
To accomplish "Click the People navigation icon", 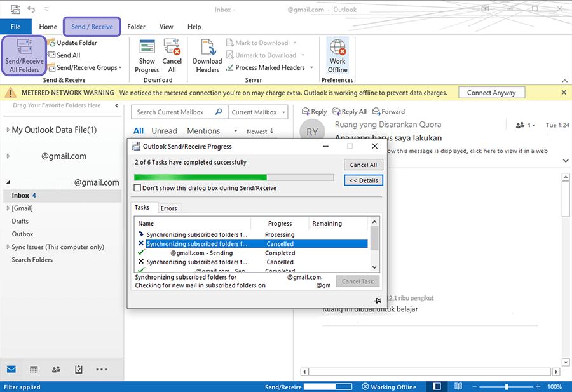I will tap(56, 370).
